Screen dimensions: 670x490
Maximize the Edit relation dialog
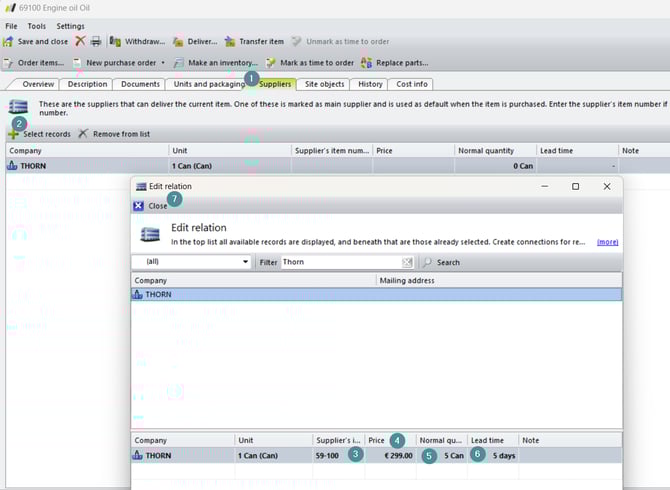click(576, 186)
